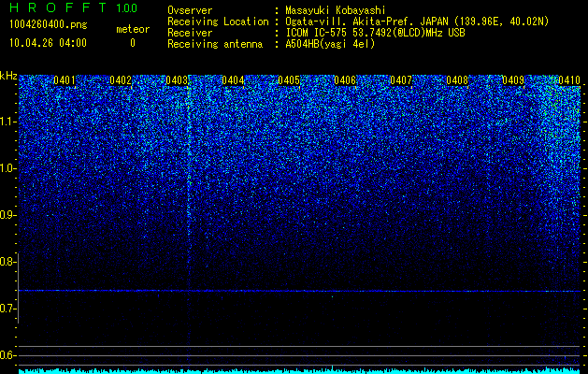Click the 0407 time marker
588x374 pixels.
tap(401, 80)
